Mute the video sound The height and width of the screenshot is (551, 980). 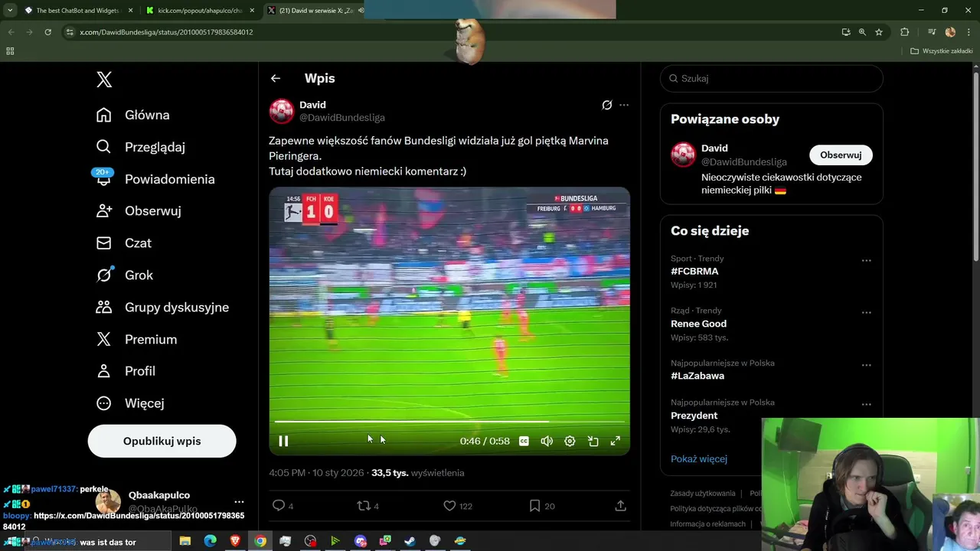coord(547,441)
